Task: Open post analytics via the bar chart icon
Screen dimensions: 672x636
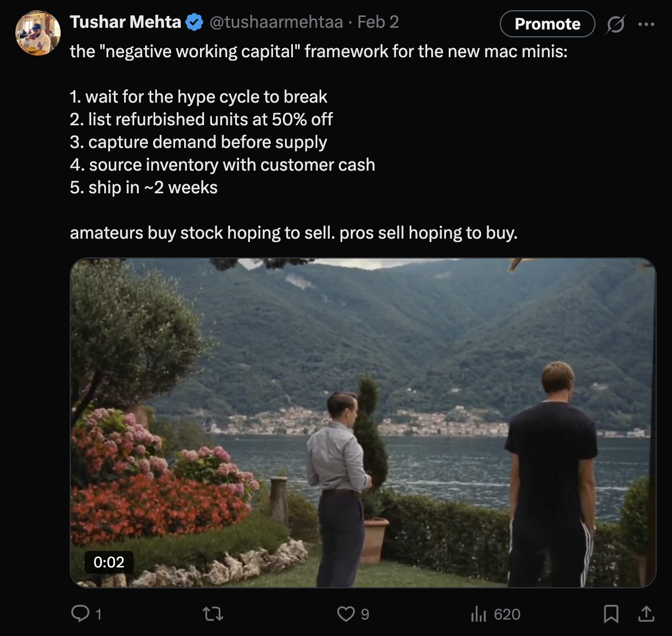Action: point(478,614)
